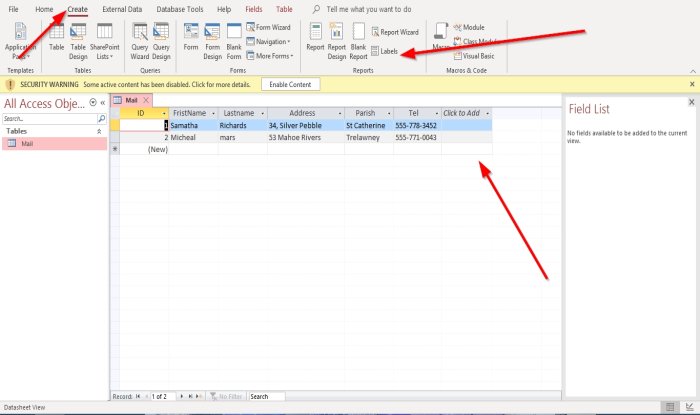
Task: Click the 53 Mahoe Rivers address cell
Action: pos(306,137)
